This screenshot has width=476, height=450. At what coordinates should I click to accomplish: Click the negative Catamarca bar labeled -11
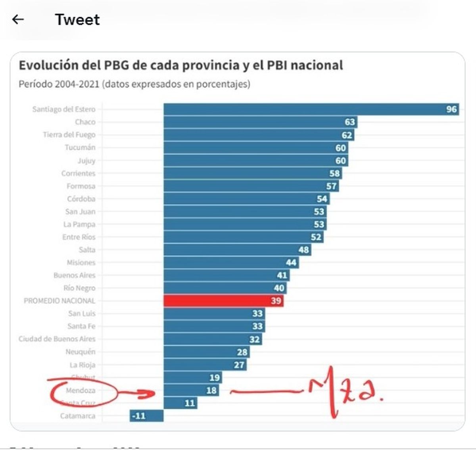[x=146, y=416]
